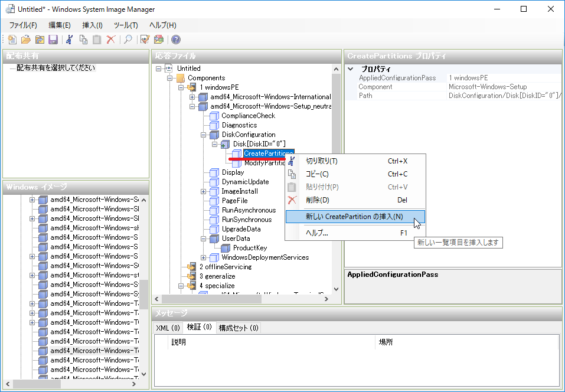
Task: Choose ヘルプ... from the context menu
Action: [355, 233]
